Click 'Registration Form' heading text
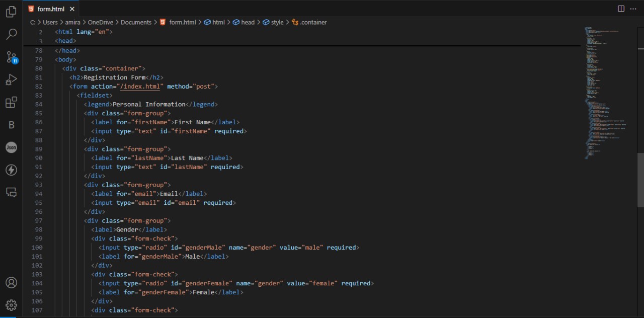The width and height of the screenshot is (644, 318). pyautogui.click(x=115, y=77)
